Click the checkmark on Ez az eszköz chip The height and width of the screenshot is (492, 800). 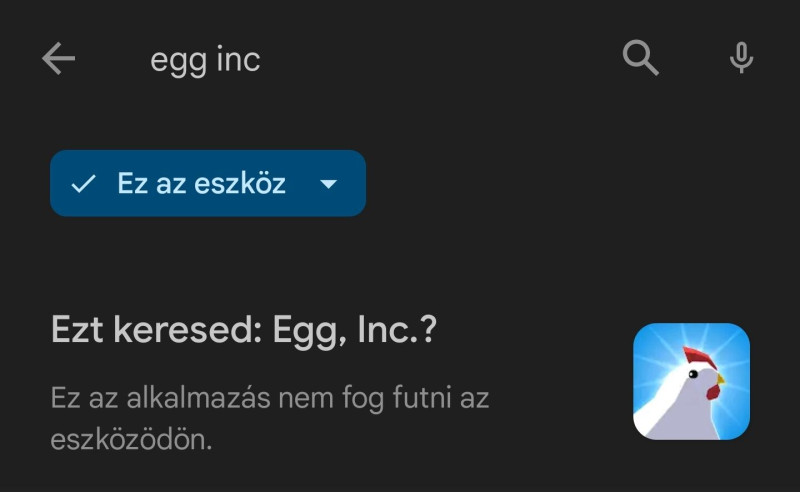[x=84, y=184]
